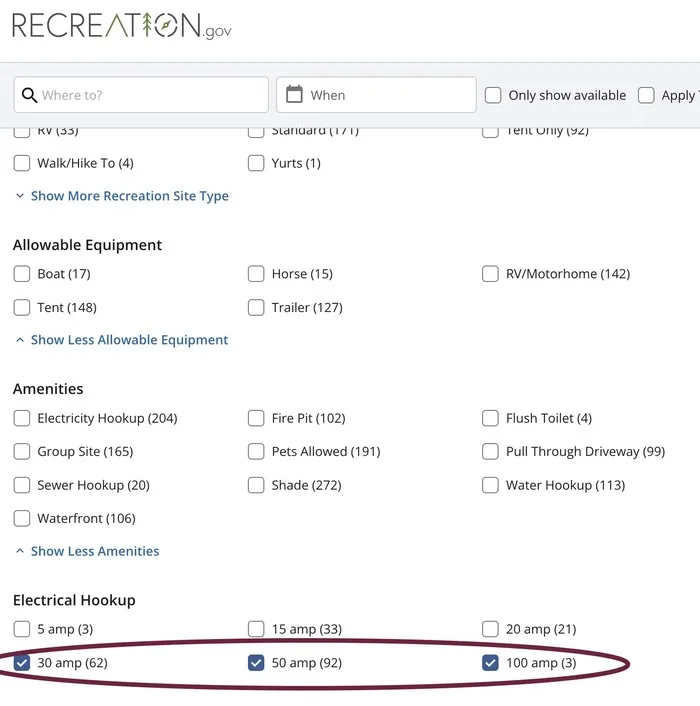Check the Boat equipment checkbox
This screenshot has width=700, height=706.
(22, 274)
